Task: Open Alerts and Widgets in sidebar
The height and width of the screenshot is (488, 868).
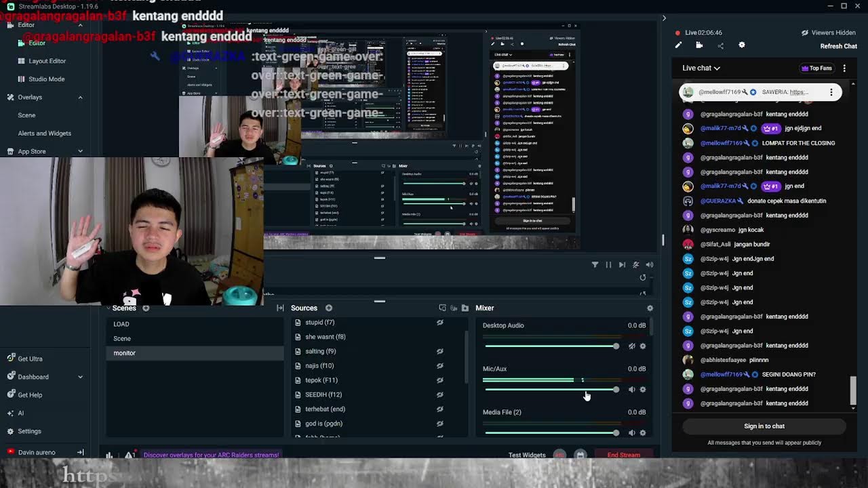Action: coord(44,134)
